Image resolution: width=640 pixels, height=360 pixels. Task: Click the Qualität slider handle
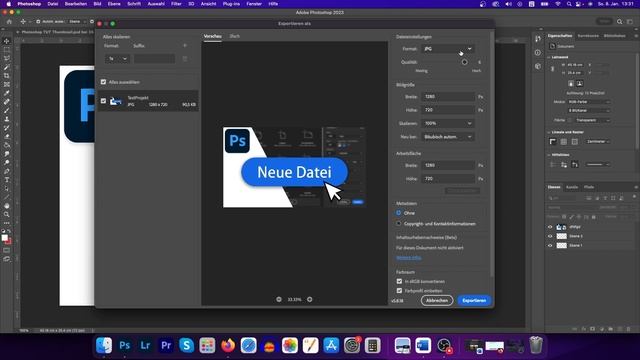464,62
